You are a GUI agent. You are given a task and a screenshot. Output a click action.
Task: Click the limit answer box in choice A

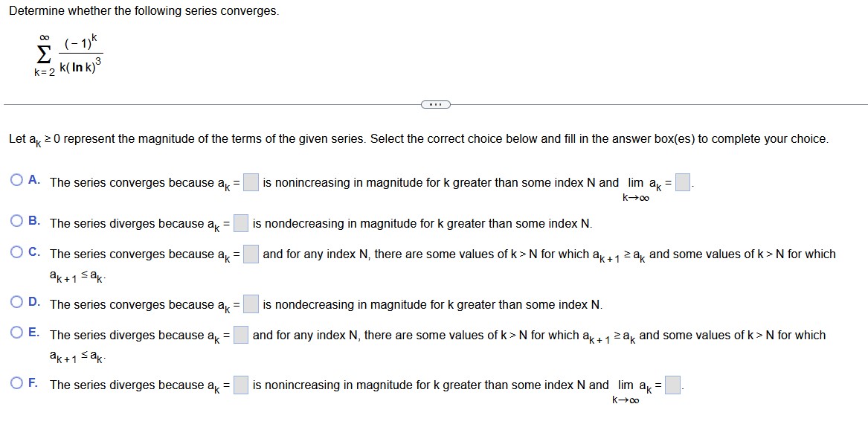[x=683, y=183]
